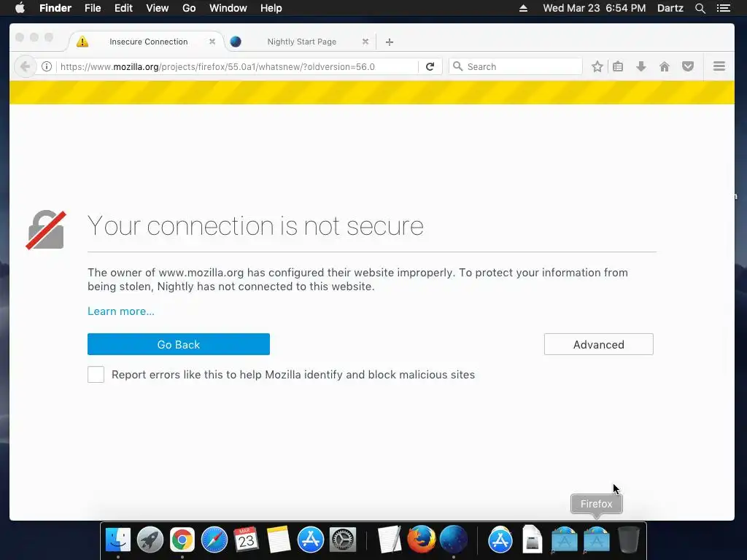Click the mozilla.org URL address field

237,66
